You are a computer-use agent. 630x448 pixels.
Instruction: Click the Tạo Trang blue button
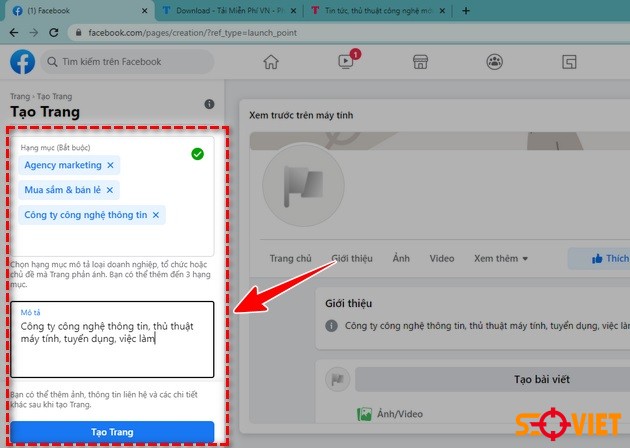(112, 432)
